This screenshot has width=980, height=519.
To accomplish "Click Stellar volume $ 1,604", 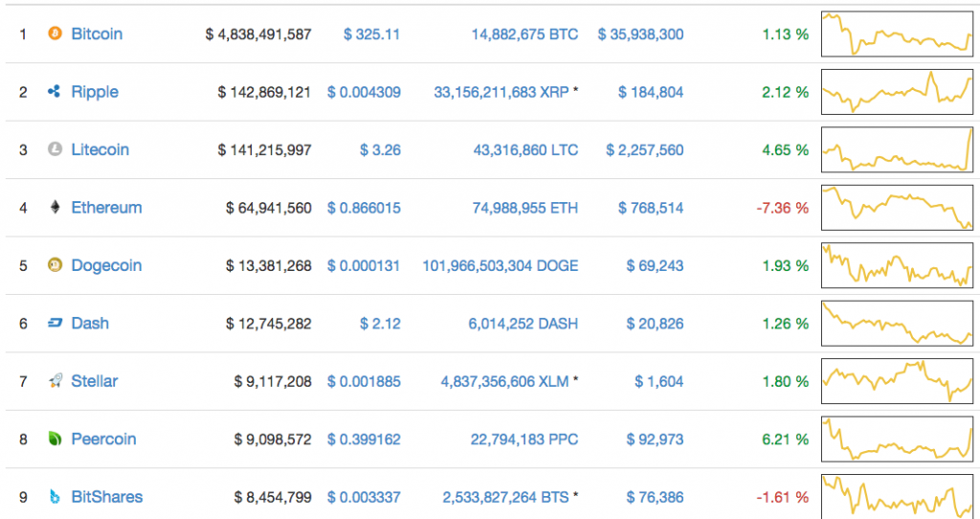I will pos(659,381).
